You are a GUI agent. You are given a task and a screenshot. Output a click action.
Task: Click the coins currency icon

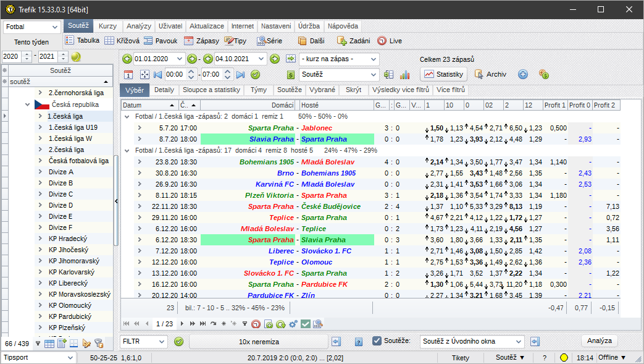[544, 74]
